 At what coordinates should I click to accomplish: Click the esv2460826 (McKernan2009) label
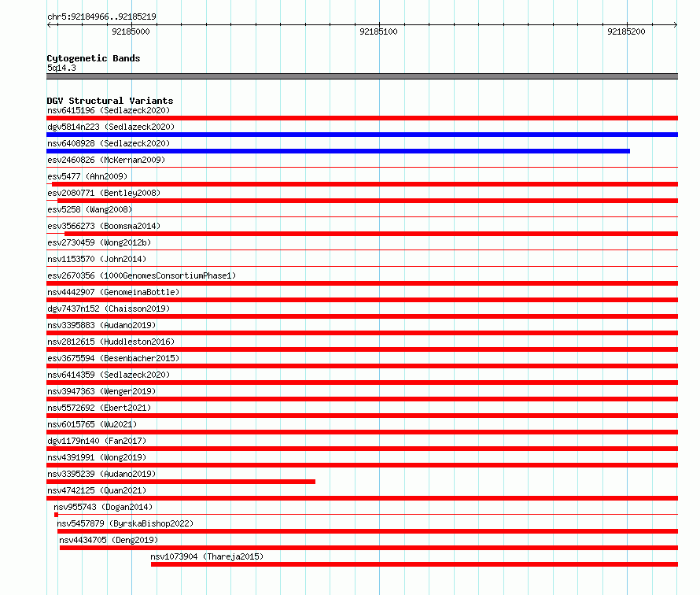[106, 160]
